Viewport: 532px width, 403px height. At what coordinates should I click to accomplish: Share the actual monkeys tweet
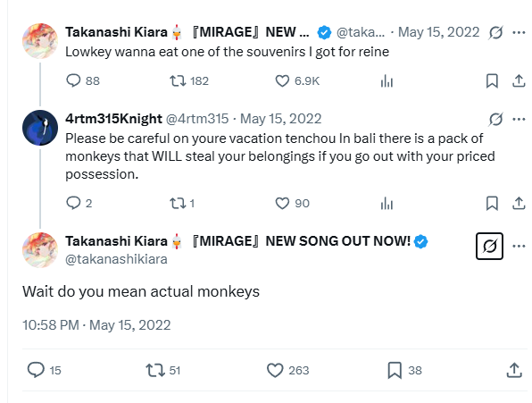(x=514, y=370)
